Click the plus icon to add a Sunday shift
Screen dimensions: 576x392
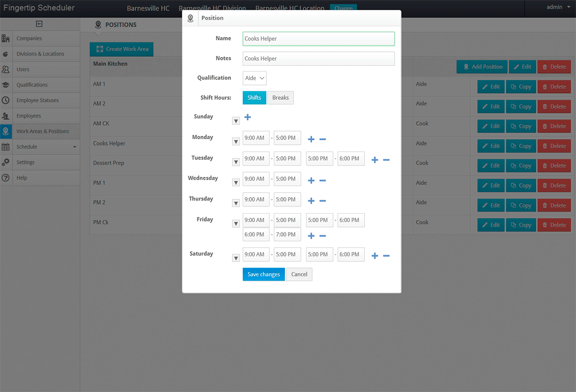(x=247, y=117)
